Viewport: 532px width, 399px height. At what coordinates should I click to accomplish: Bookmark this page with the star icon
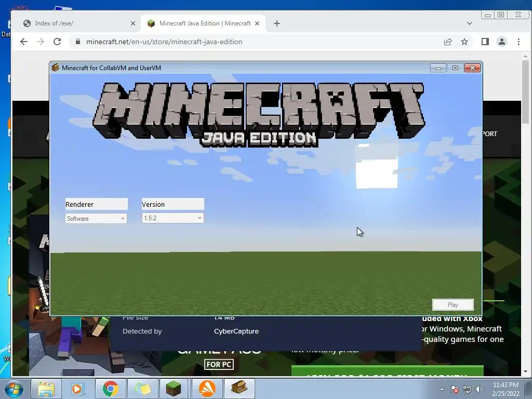pos(464,42)
